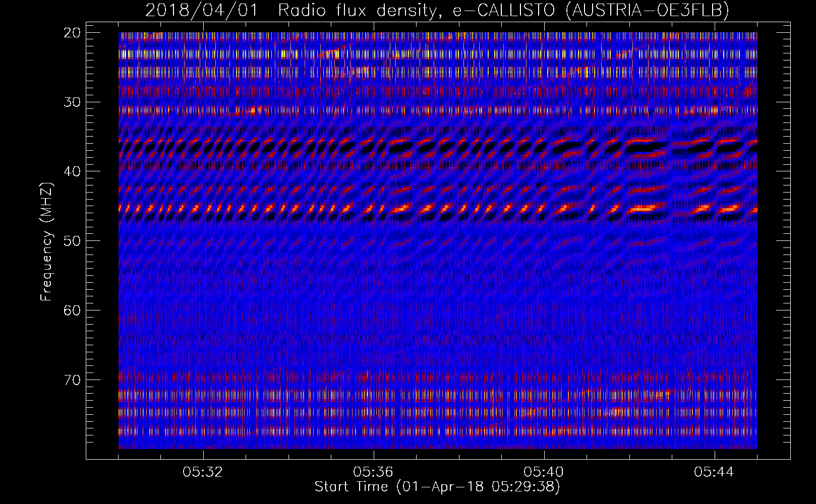Click the 50 frequency tick label

[x=72, y=241]
